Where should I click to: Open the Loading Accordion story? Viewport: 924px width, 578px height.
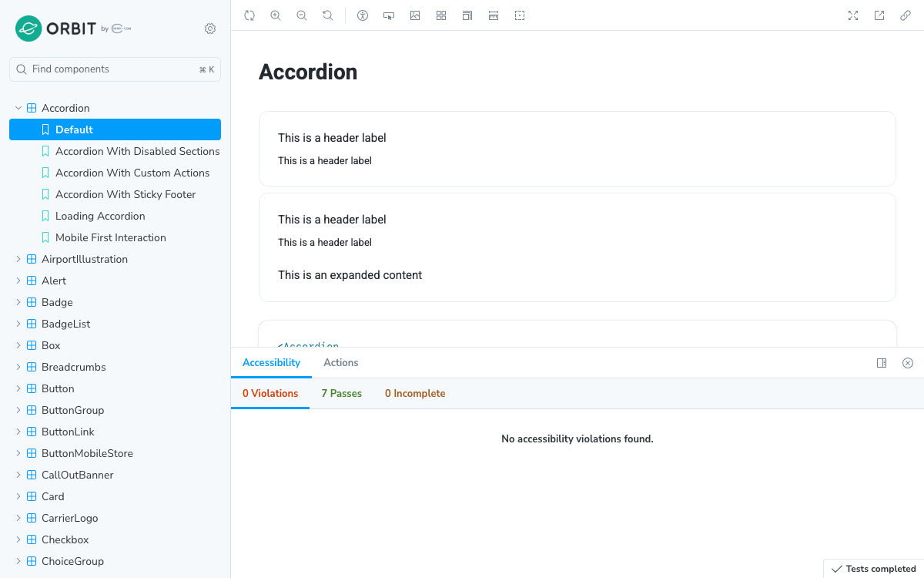115,216
